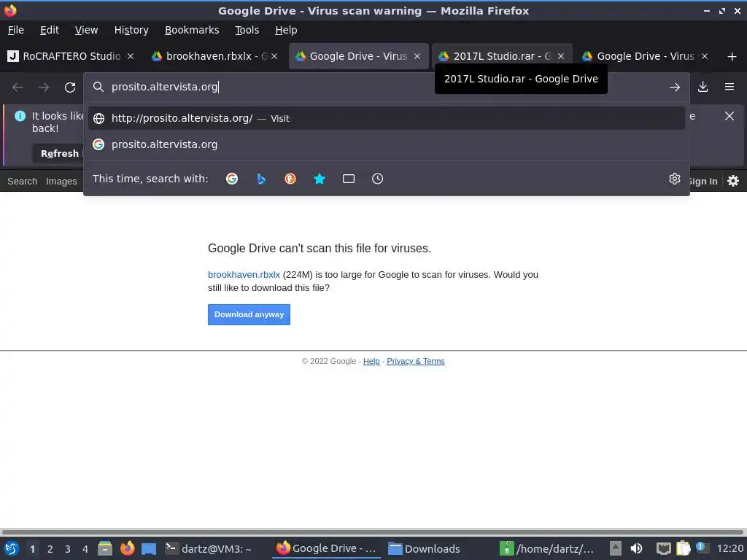Open Google page settings gear icon
This screenshot has height=560, width=747.
click(x=733, y=181)
